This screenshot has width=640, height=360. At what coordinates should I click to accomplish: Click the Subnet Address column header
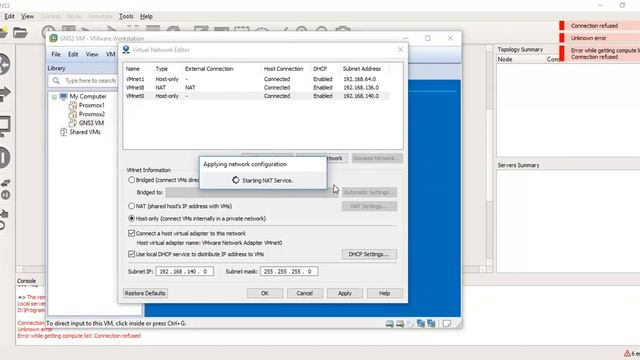click(362, 69)
